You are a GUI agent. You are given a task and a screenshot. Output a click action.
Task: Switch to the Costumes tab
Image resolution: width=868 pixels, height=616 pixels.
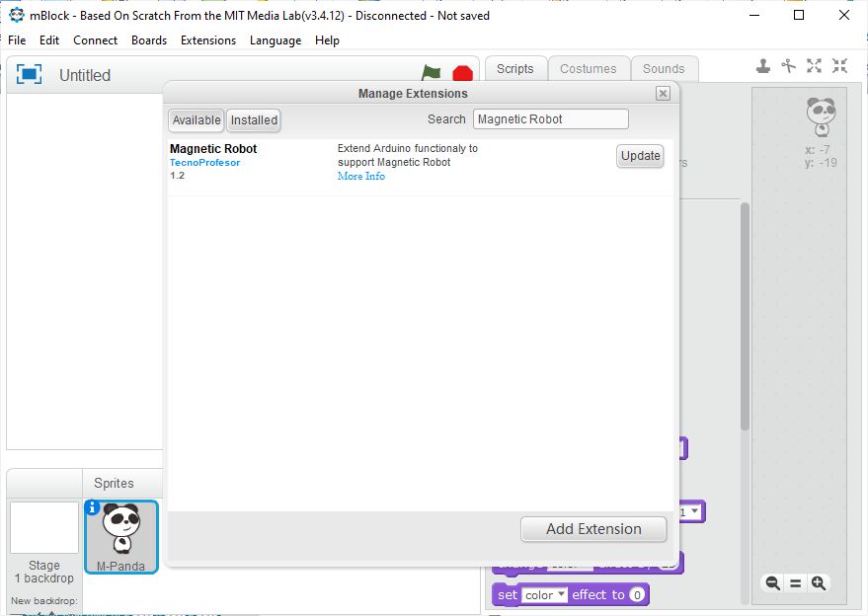[x=588, y=69]
